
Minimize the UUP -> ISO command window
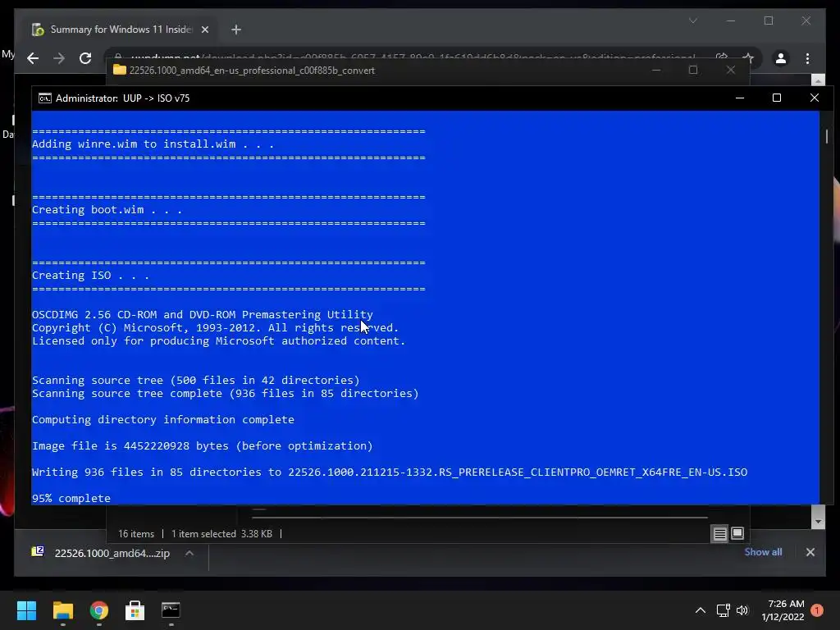tap(740, 98)
